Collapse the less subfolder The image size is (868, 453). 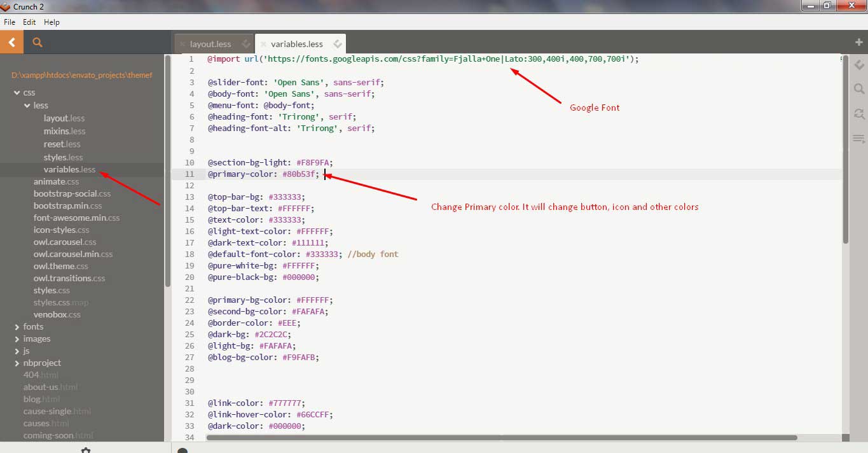[27, 106]
